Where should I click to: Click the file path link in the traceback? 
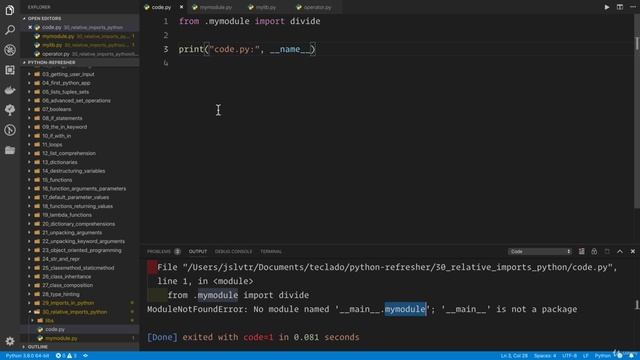[395, 267]
